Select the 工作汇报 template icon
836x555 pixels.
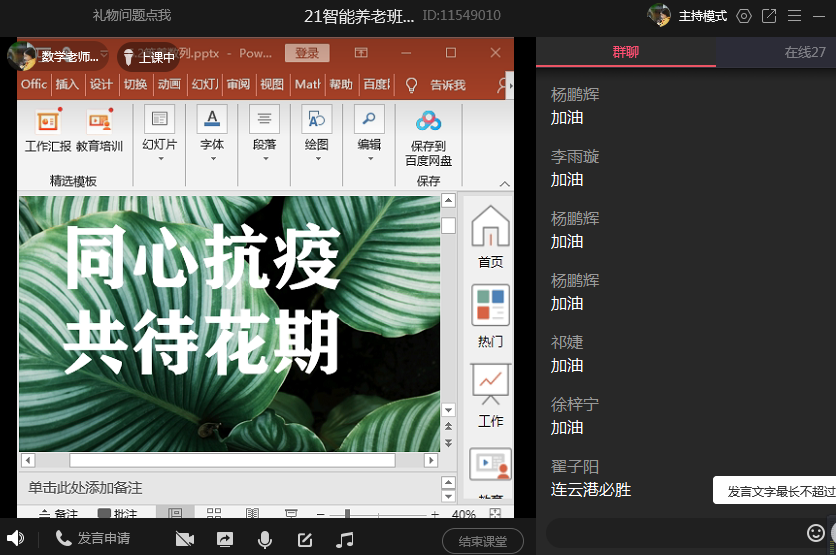[x=47, y=131]
